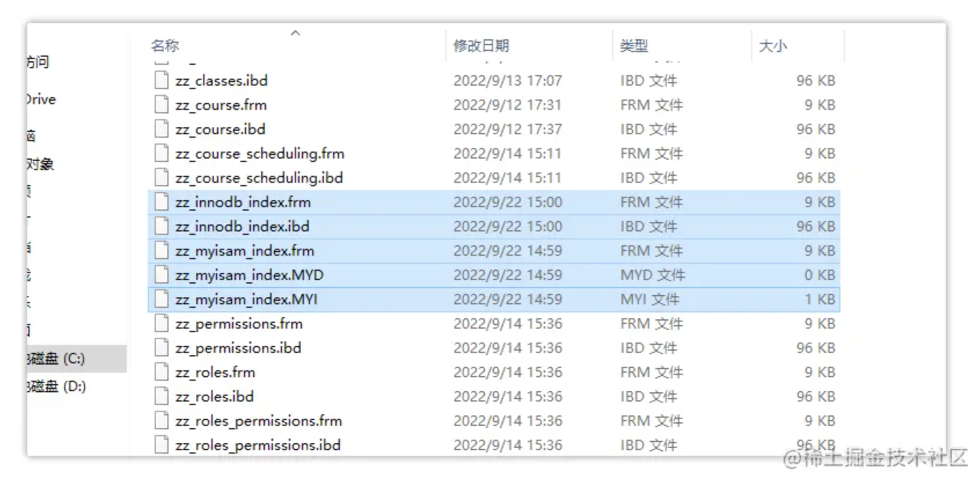This screenshot has width=980, height=485.
Task: Click the sort direction arrow above 名称
Action: point(295,33)
